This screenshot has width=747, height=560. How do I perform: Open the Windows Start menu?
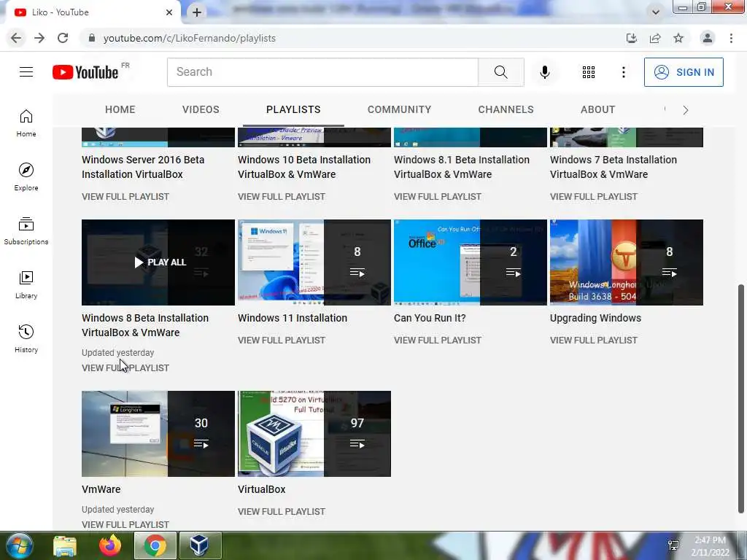point(19,545)
